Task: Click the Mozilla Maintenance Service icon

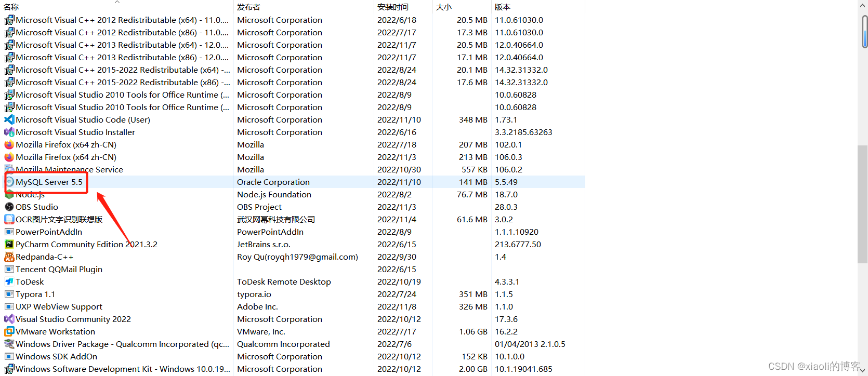Action: coord(9,170)
